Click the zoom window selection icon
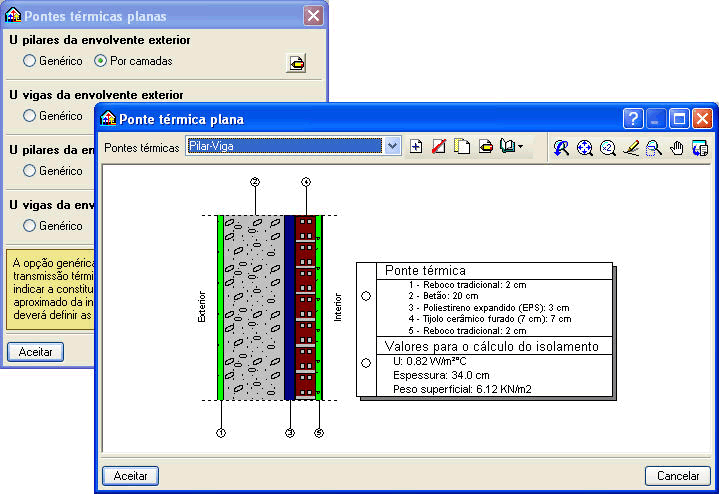 tap(653, 148)
